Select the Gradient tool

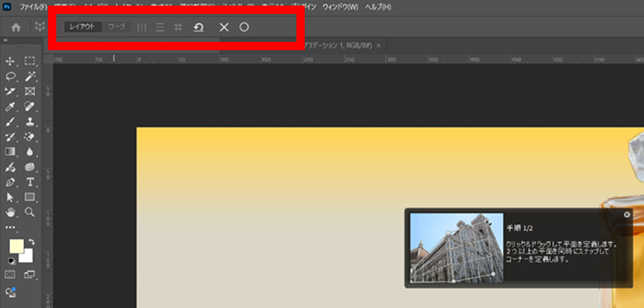[10, 152]
